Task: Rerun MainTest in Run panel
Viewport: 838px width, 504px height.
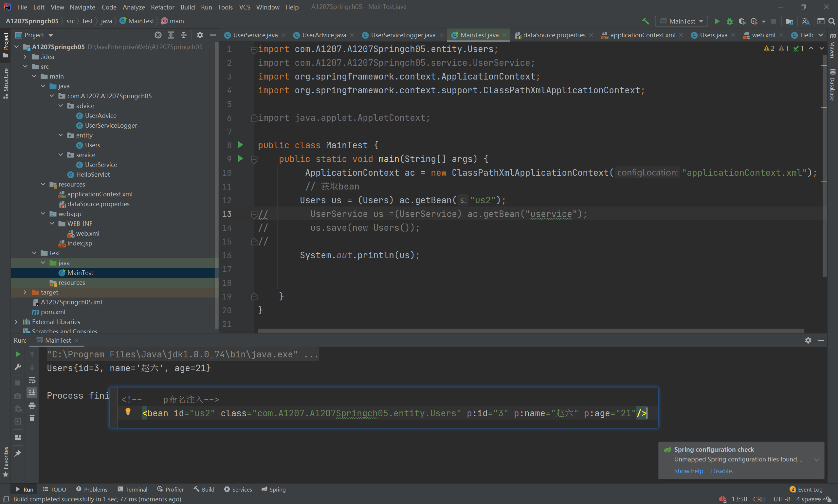Action: click(x=18, y=354)
